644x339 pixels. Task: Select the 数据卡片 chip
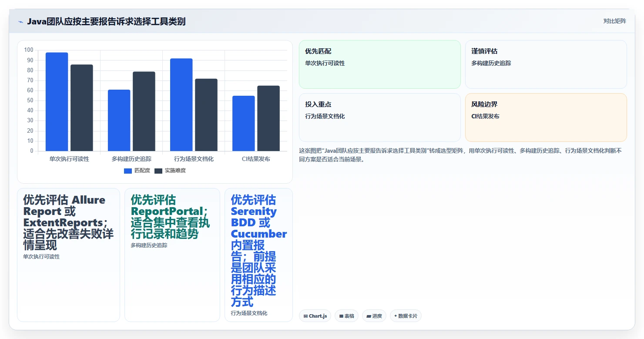(406, 316)
